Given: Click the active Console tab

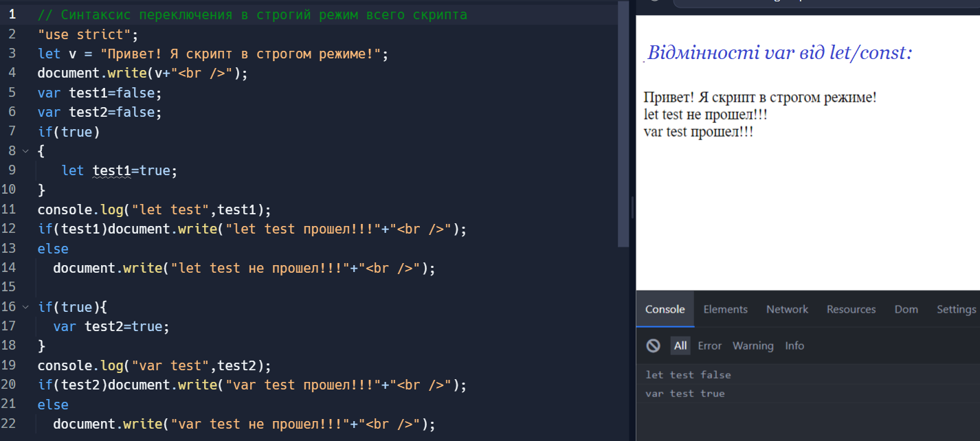Looking at the screenshot, I should click(x=665, y=309).
